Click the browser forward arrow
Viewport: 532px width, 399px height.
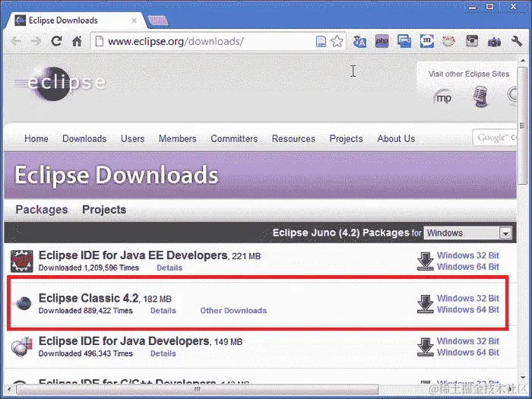point(36,41)
